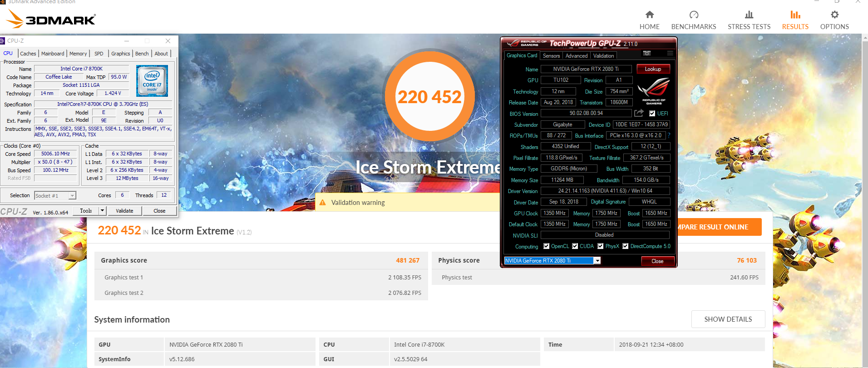Click Physics test result 241.60 FPS
The image size is (868, 368).
click(744, 277)
